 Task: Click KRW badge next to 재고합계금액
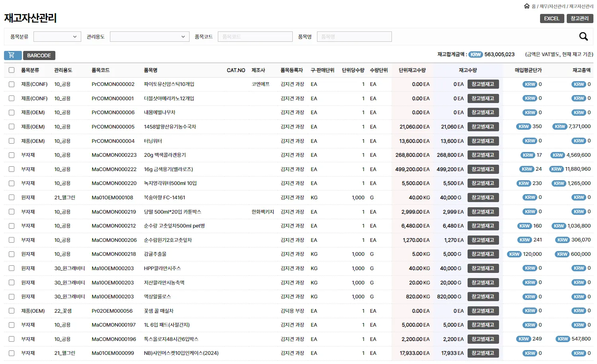click(476, 55)
